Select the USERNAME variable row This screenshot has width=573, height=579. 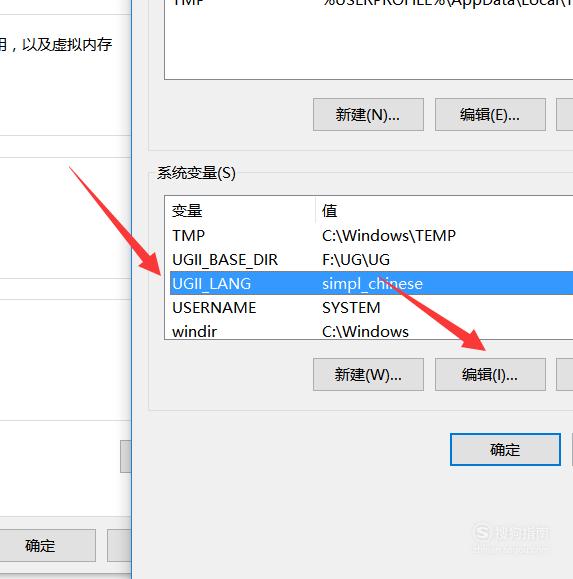point(371,308)
